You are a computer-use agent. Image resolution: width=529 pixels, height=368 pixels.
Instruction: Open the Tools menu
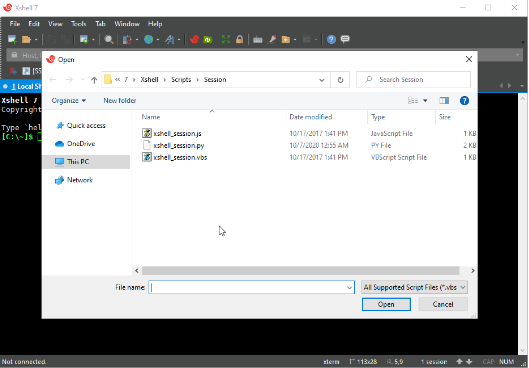(78, 24)
